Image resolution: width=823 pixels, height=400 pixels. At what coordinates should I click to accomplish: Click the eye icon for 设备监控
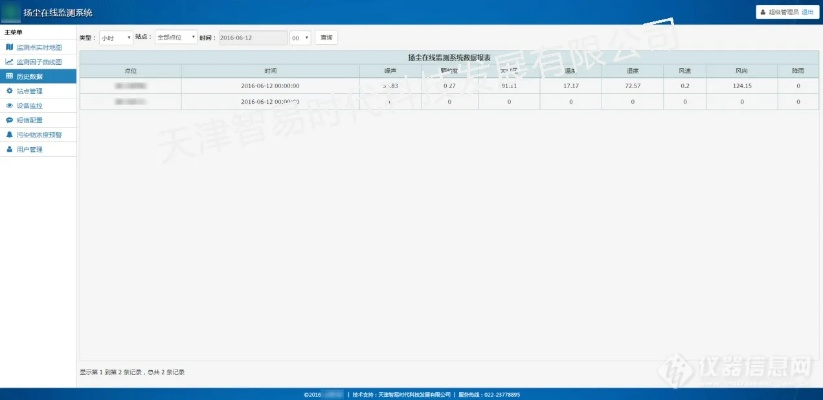tap(9, 105)
